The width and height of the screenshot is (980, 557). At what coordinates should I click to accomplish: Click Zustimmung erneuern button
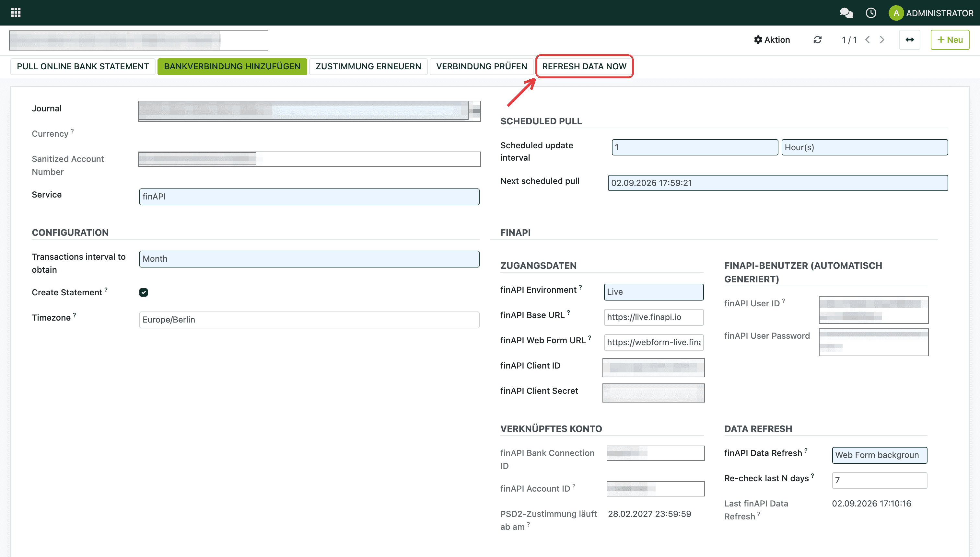pyautogui.click(x=368, y=67)
